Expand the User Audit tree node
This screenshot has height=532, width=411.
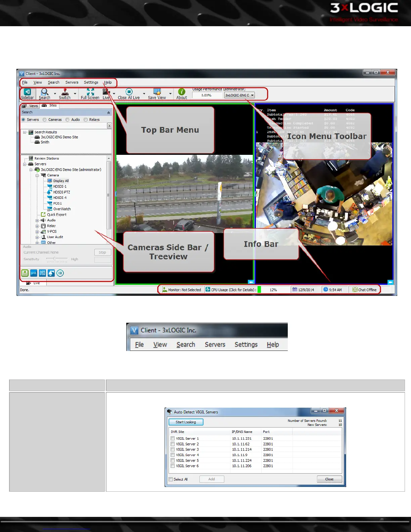pyautogui.click(x=37, y=237)
